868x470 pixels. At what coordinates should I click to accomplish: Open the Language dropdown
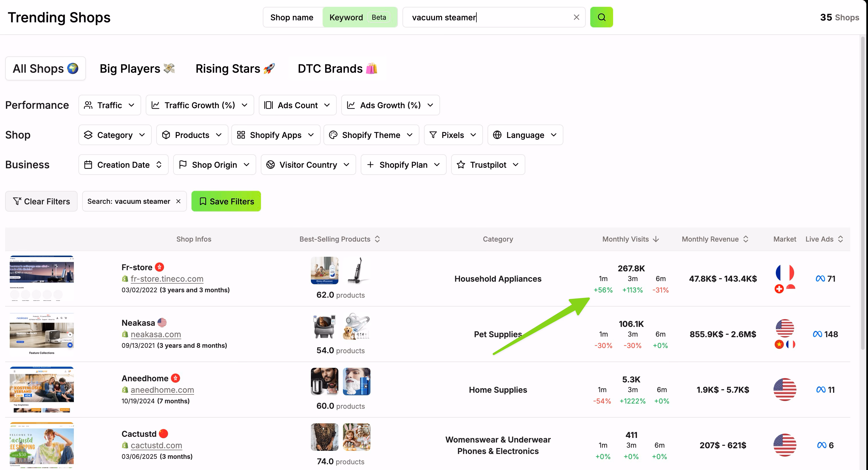point(525,135)
